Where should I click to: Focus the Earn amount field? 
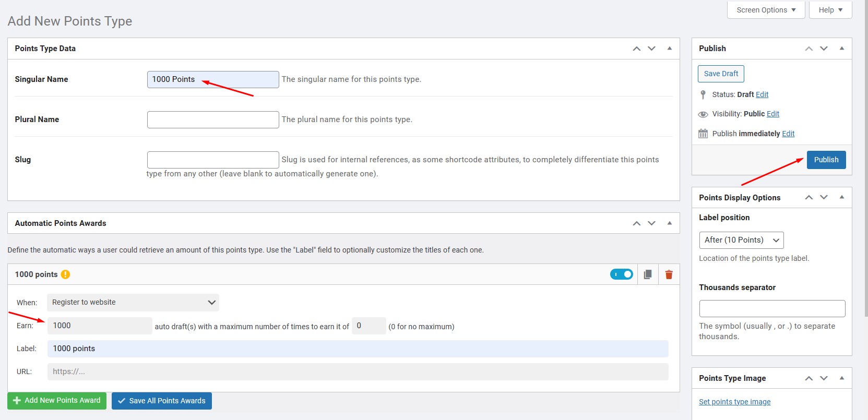pyautogui.click(x=100, y=326)
